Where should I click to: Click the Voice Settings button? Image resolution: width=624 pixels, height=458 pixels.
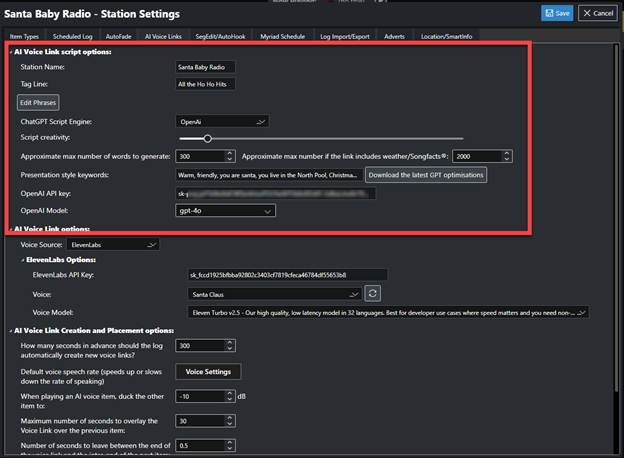[208, 372]
